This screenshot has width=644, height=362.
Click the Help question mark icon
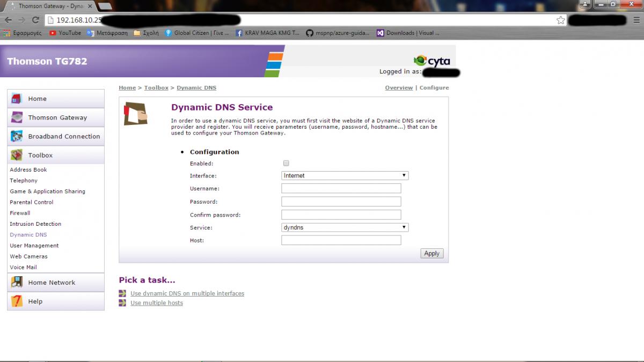tap(17, 301)
